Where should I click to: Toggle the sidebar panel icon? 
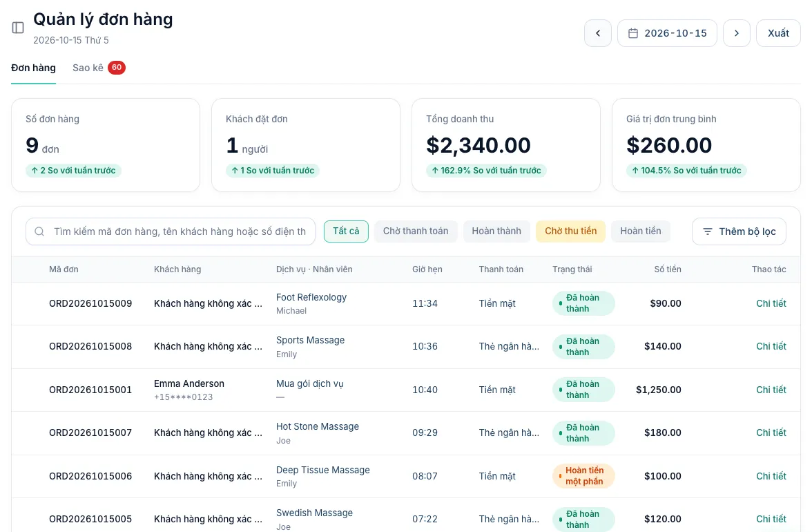click(18, 28)
